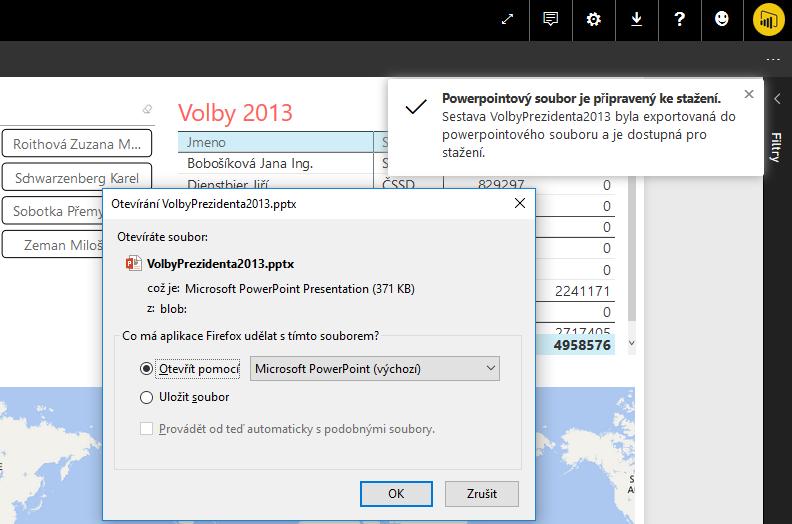The width and height of the screenshot is (792, 524).
Task: Select Roithová Zuzana slicer item
Action: (x=77, y=144)
